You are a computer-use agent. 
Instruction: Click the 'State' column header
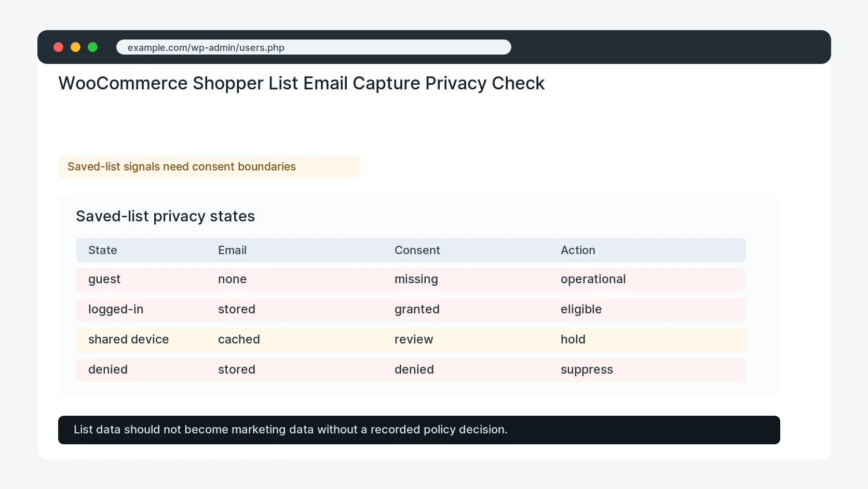pos(103,250)
